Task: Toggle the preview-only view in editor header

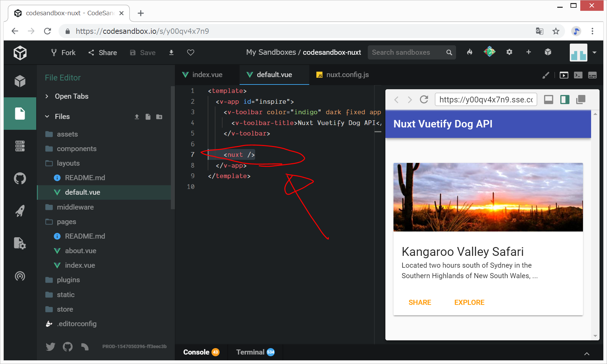Action: [x=564, y=75]
